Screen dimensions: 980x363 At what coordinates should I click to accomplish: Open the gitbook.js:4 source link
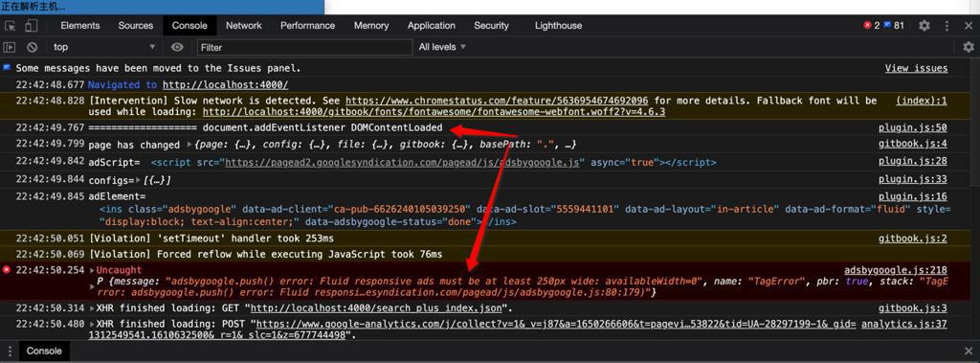912,145
